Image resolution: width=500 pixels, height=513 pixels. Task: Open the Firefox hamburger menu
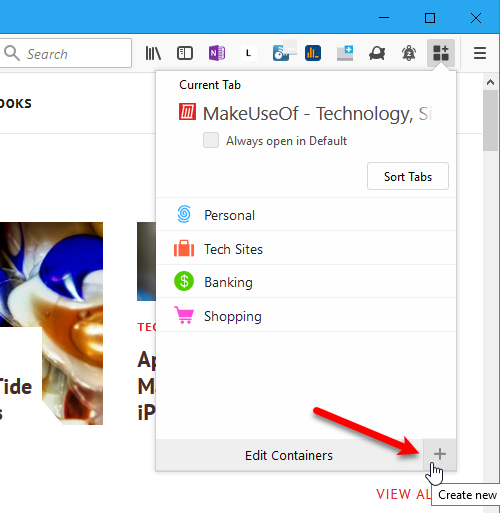point(480,53)
